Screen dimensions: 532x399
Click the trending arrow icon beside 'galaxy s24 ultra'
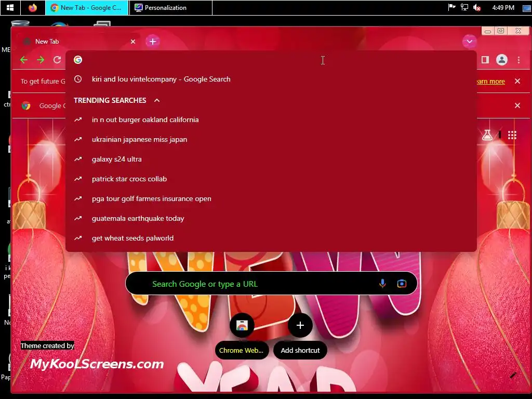click(78, 159)
